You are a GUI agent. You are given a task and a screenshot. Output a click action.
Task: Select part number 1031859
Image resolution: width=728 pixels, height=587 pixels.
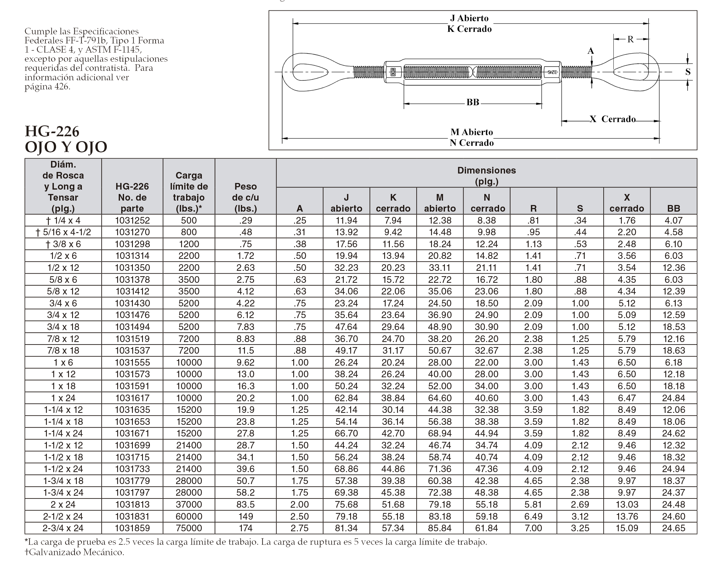132,528
